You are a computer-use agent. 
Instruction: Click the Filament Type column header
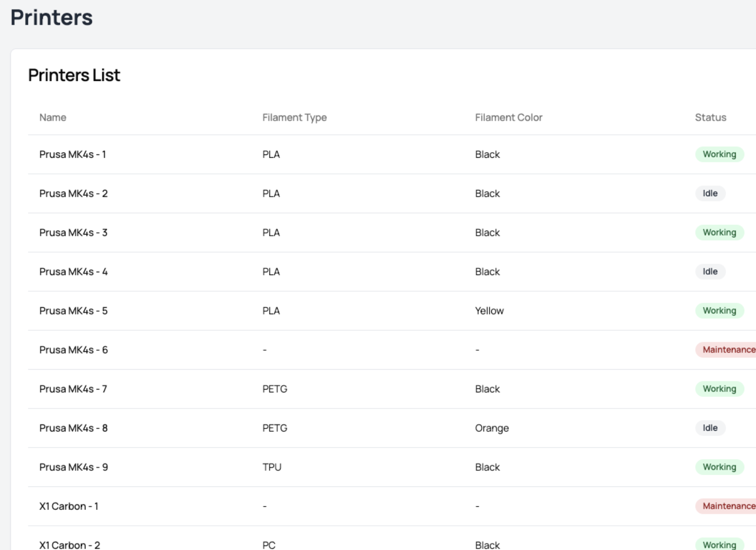point(294,118)
